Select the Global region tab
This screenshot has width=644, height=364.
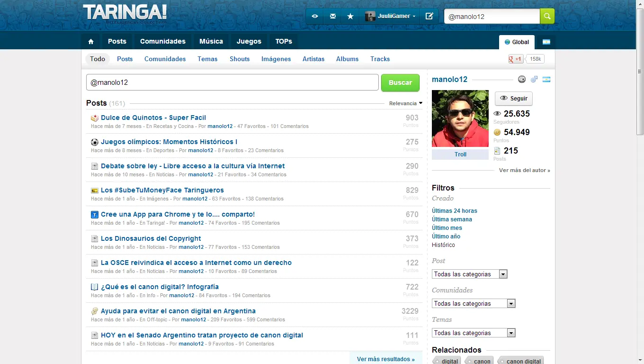[517, 42]
